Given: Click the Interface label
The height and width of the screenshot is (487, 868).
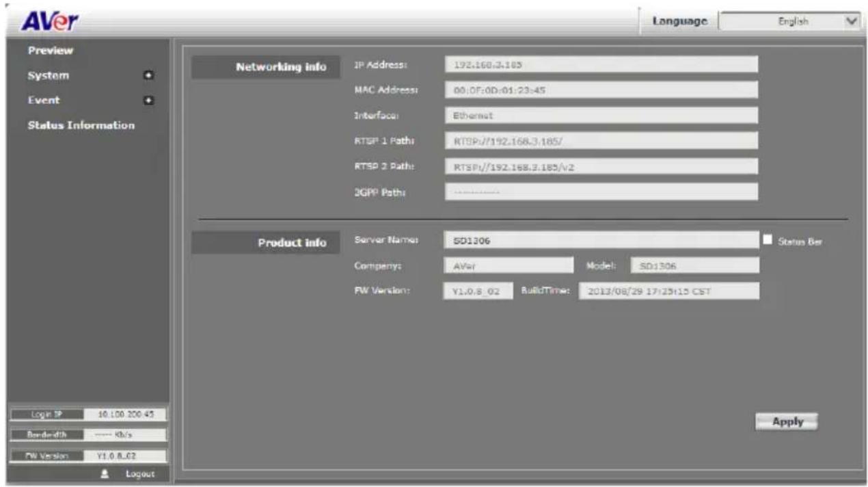Looking at the screenshot, I should pyautogui.click(x=375, y=116).
